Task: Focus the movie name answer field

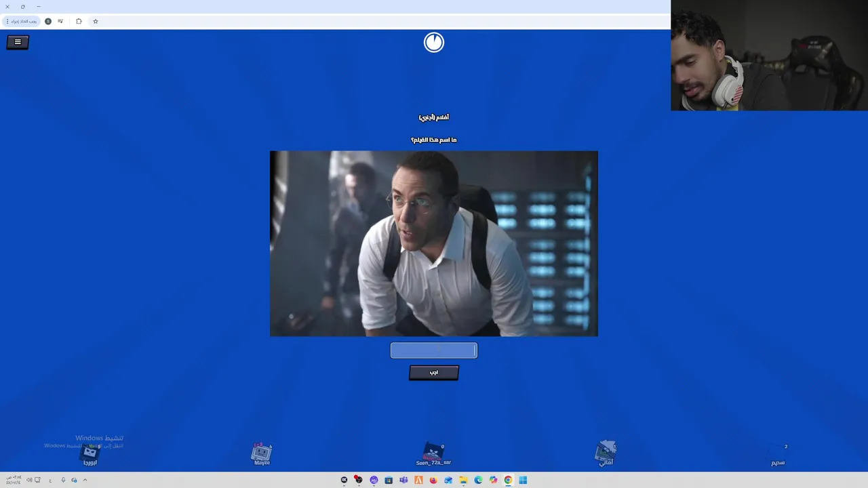Action: pyautogui.click(x=434, y=350)
